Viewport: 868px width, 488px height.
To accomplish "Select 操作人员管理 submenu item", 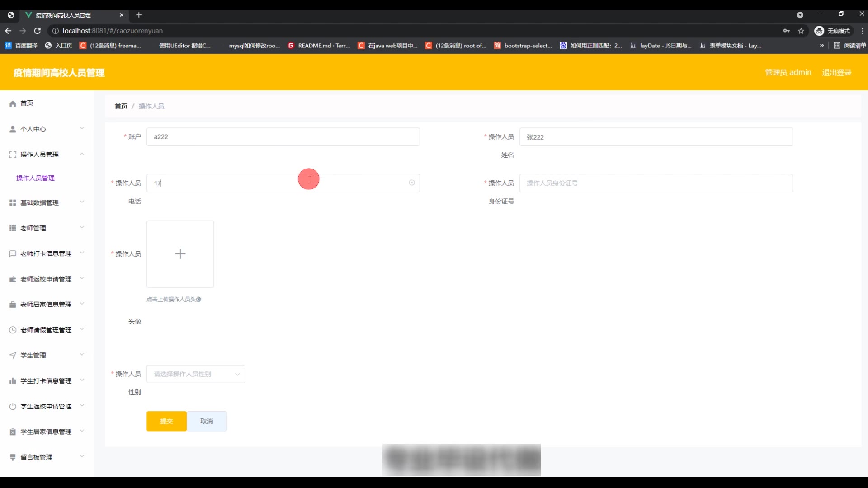I will point(35,178).
